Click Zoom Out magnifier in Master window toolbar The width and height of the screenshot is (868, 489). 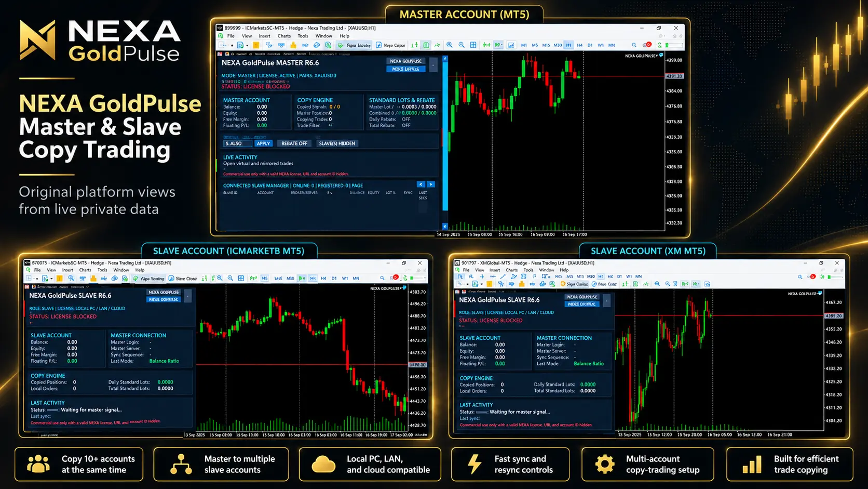(x=462, y=45)
